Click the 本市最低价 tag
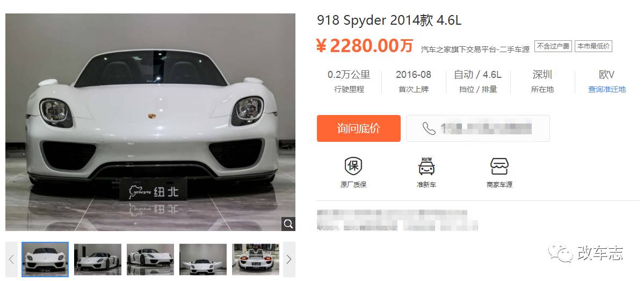644x281 pixels. [593, 46]
